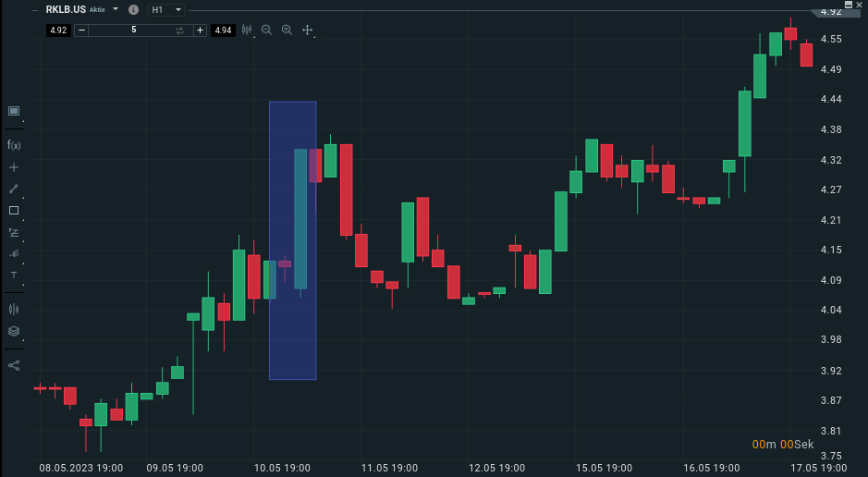Open chart type icon in top toolbar
The height and width of the screenshot is (477, 868).
(247, 30)
